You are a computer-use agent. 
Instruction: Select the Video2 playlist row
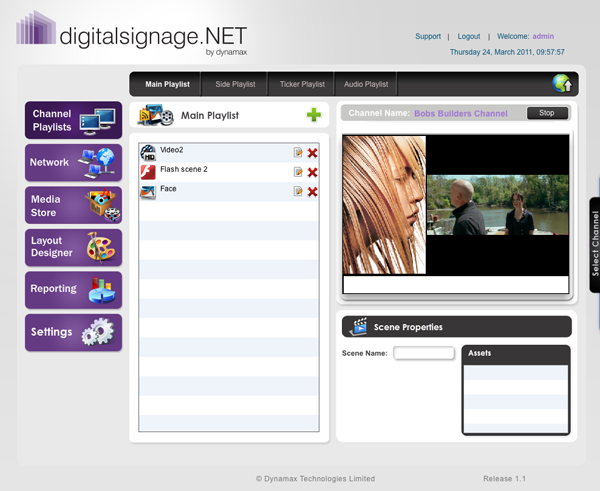[x=229, y=153]
